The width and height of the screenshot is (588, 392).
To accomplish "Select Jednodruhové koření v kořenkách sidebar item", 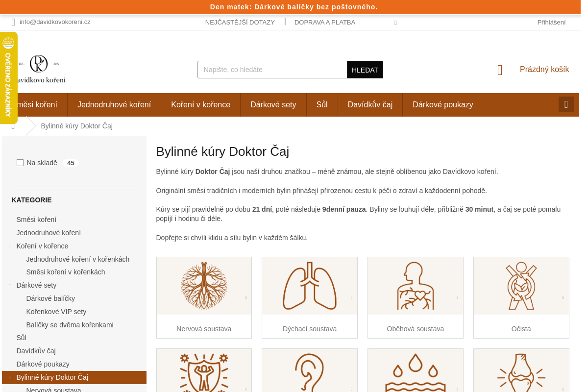I will pyautogui.click(x=78, y=259).
